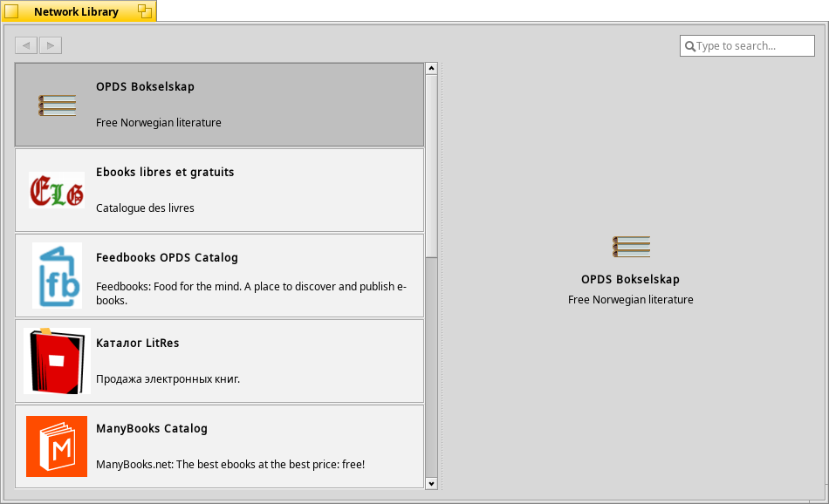Focus the Type to search field

747,46
